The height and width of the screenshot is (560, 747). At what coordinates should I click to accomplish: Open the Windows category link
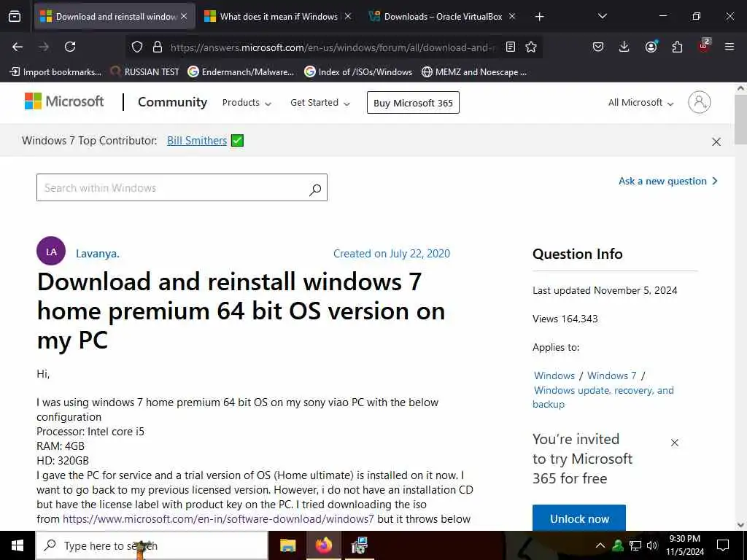pyautogui.click(x=554, y=376)
